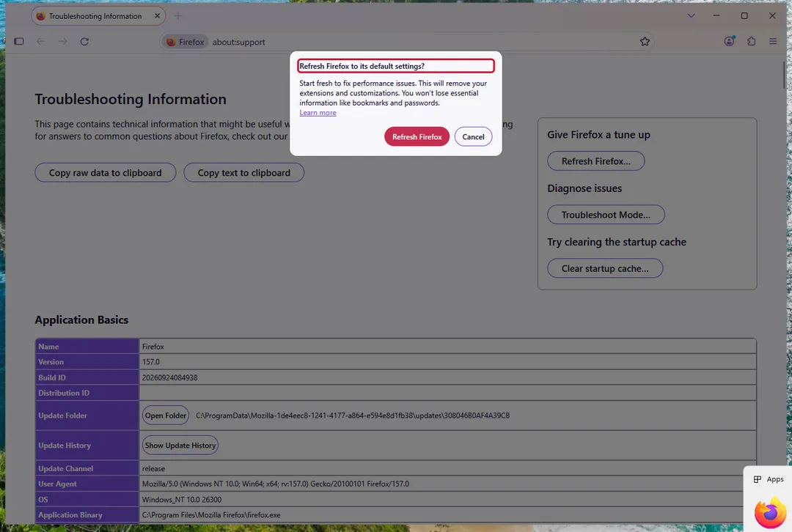Click the 'Diagnose issues' heading

[584, 188]
